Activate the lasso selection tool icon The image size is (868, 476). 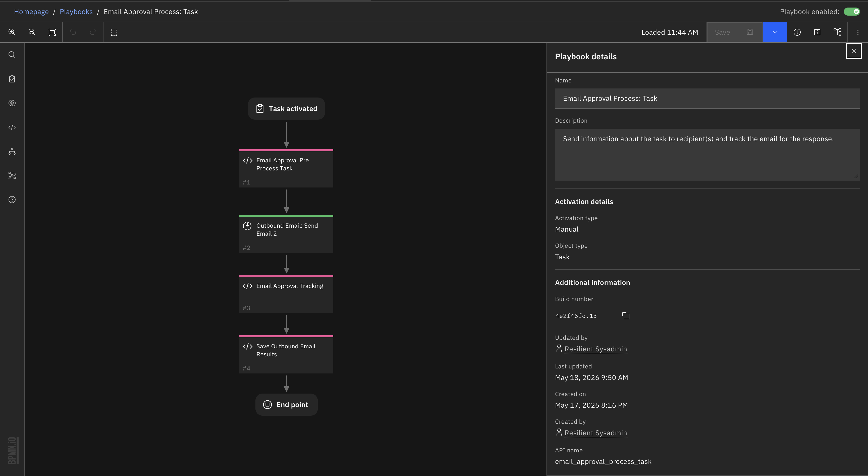[114, 32]
